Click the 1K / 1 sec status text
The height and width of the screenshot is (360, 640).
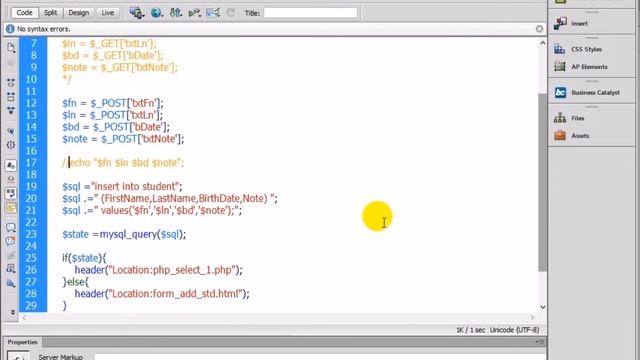470,330
